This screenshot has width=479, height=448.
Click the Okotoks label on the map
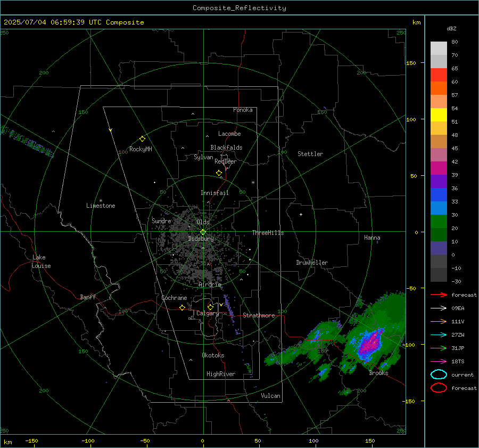click(x=213, y=355)
